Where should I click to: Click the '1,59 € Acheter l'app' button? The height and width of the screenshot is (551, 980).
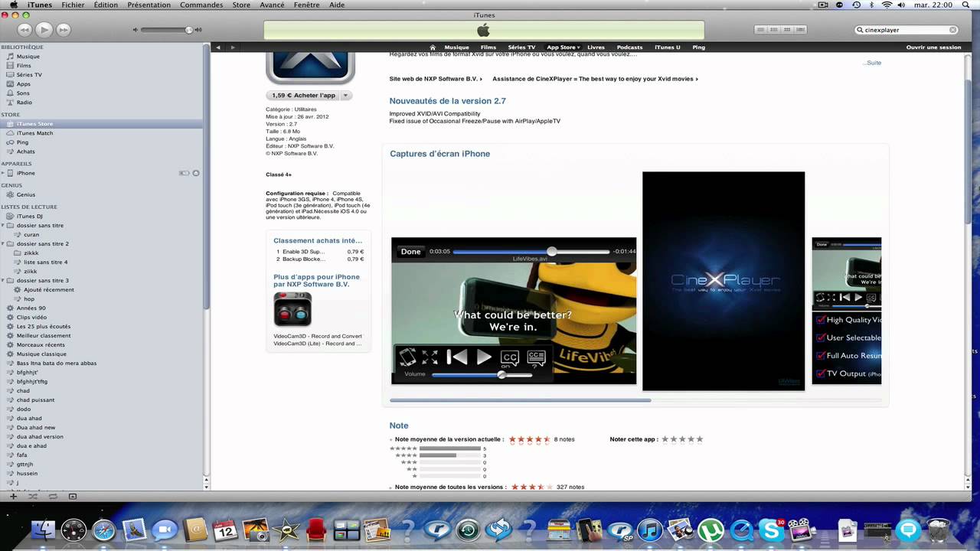pyautogui.click(x=304, y=96)
